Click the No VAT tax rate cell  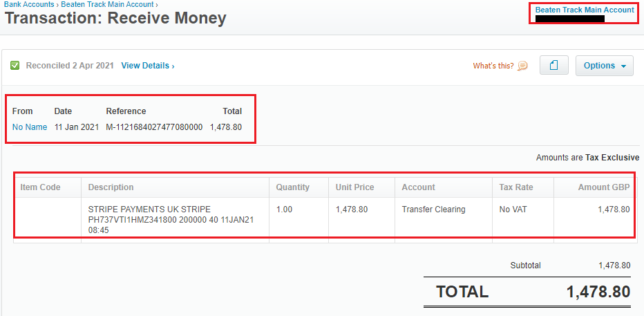(523, 218)
